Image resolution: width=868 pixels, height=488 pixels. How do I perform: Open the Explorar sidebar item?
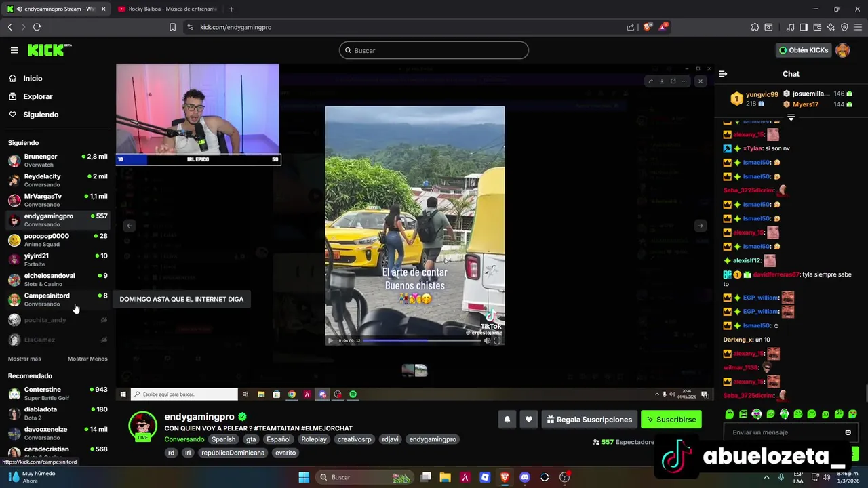pos(37,96)
